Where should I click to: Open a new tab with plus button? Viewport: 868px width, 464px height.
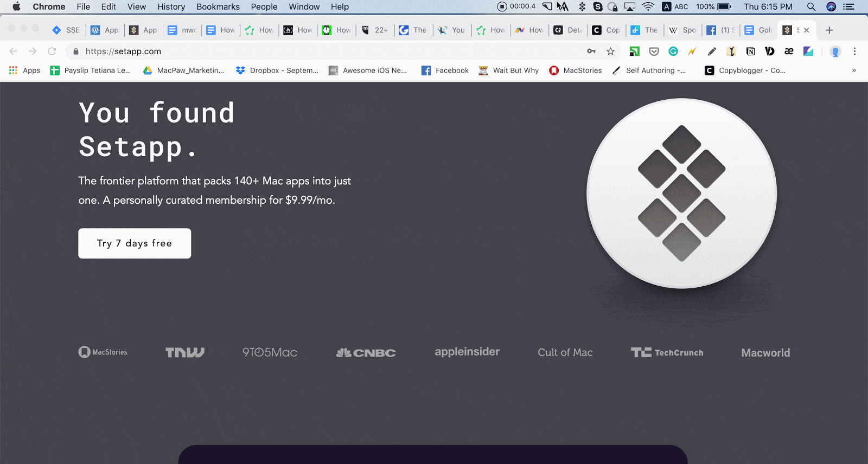[829, 30]
